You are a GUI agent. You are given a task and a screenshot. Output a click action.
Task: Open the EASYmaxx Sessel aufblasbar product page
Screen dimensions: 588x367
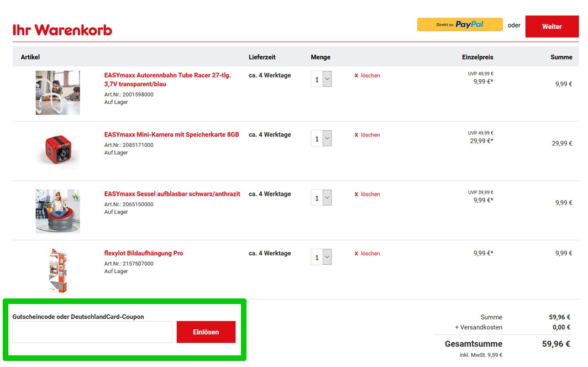coord(172,194)
